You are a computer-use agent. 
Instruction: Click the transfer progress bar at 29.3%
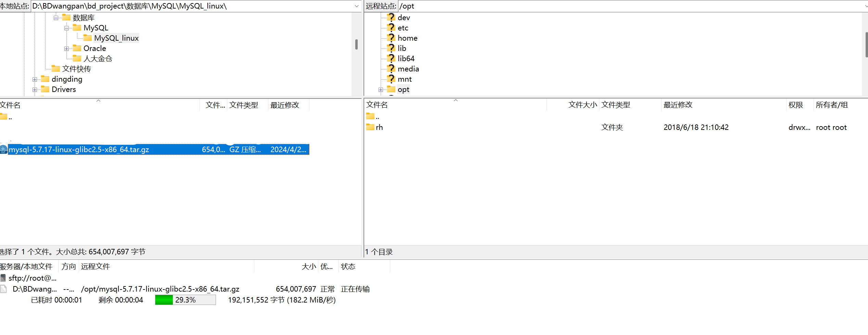point(185,300)
